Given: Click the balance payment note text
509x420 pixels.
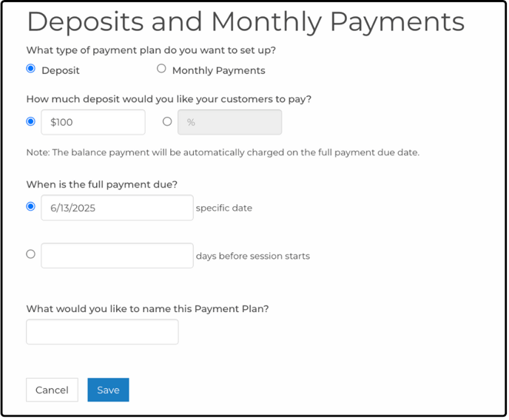Looking at the screenshot, I should point(223,152).
